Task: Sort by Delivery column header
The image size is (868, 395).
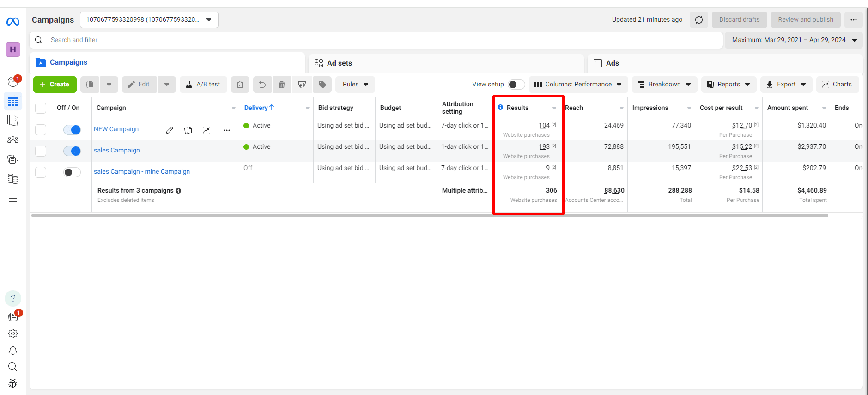Action: pyautogui.click(x=259, y=108)
